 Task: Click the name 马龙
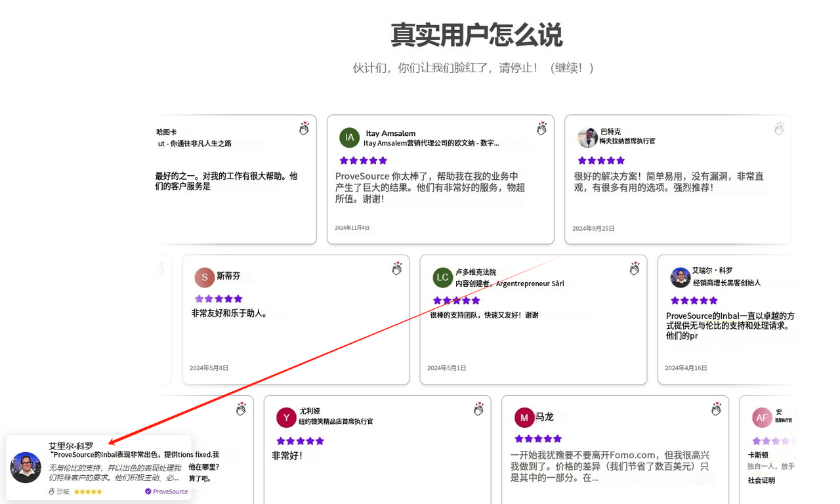tap(545, 417)
